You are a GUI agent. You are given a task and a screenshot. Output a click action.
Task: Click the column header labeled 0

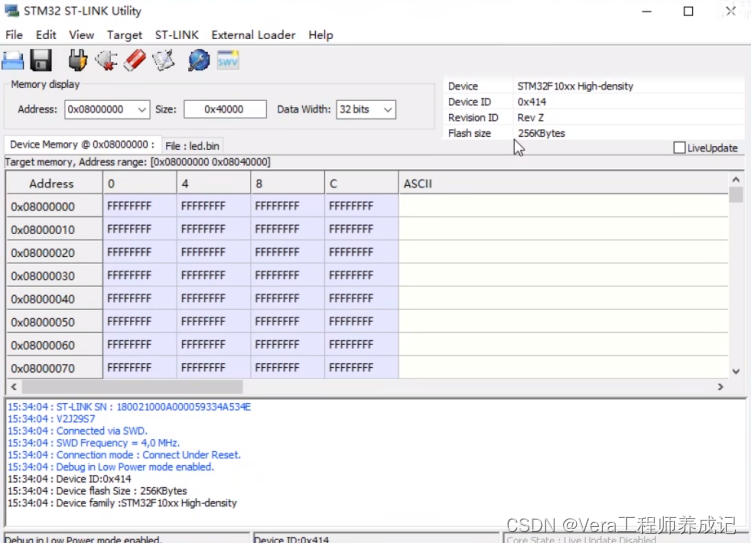coord(140,184)
